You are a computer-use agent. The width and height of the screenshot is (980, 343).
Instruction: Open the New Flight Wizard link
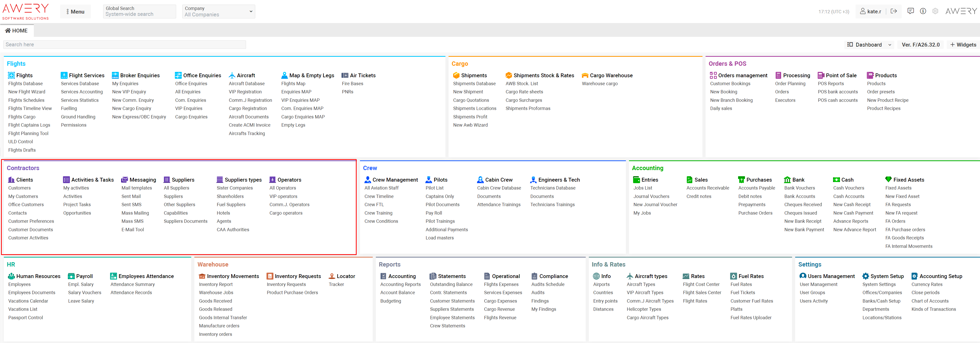click(x=27, y=92)
